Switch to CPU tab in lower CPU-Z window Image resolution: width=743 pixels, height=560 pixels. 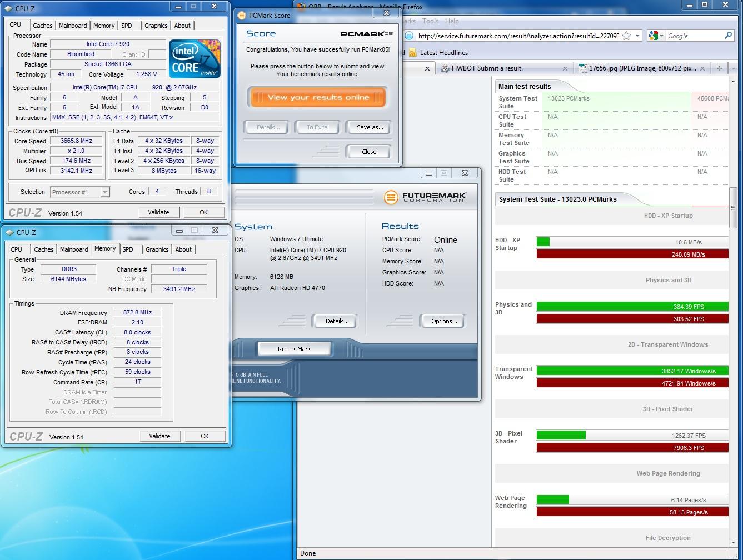pos(17,249)
